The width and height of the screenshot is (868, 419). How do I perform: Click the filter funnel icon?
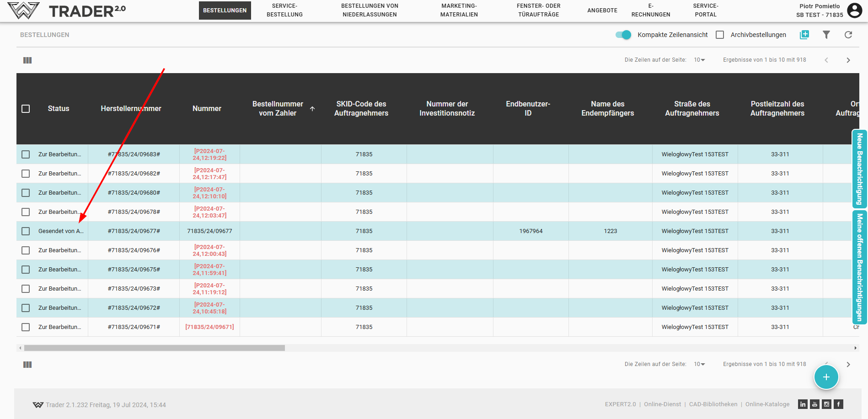pos(826,35)
